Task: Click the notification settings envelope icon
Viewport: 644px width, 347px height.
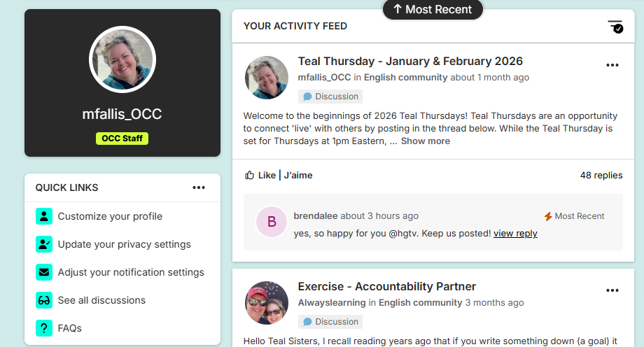Action: pyautogui.click(x=44, y=272)
